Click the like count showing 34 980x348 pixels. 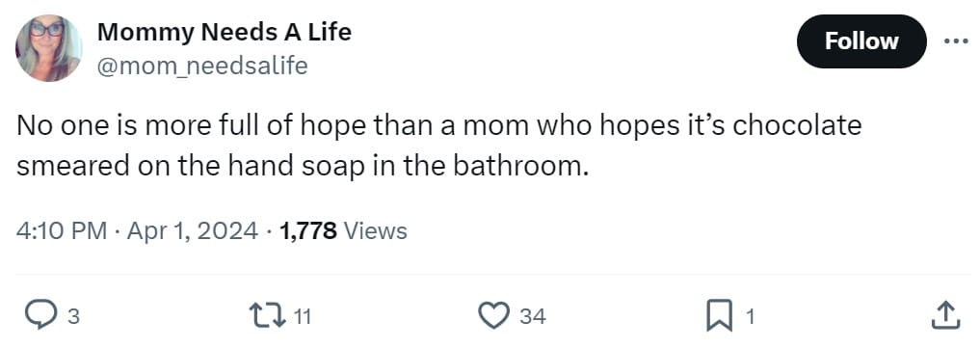click(x=533, y=317)
